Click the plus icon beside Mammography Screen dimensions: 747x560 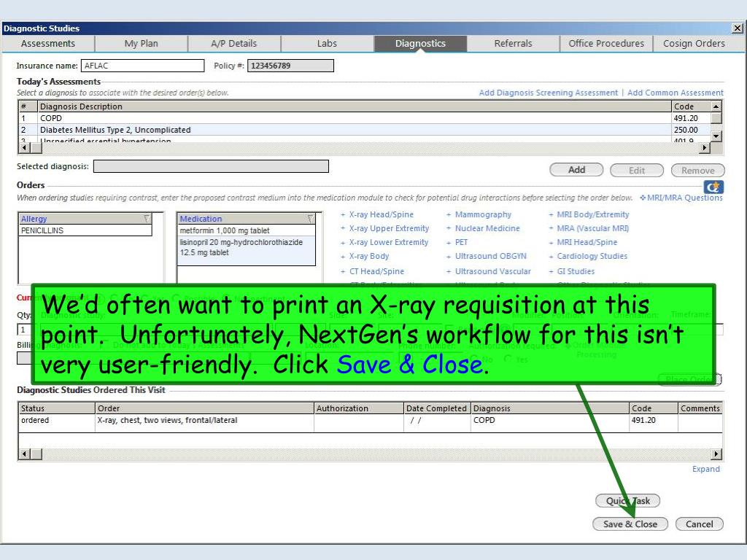[x=449, y=215]
